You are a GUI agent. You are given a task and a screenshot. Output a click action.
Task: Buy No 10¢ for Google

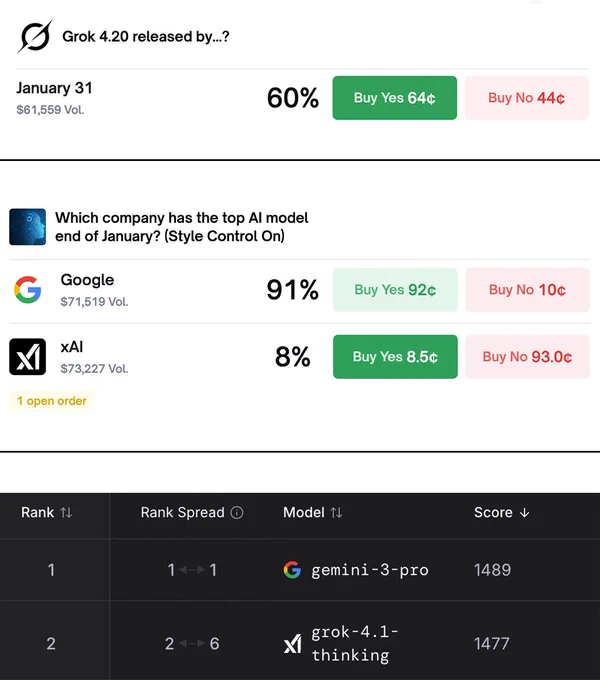point(527,290)
